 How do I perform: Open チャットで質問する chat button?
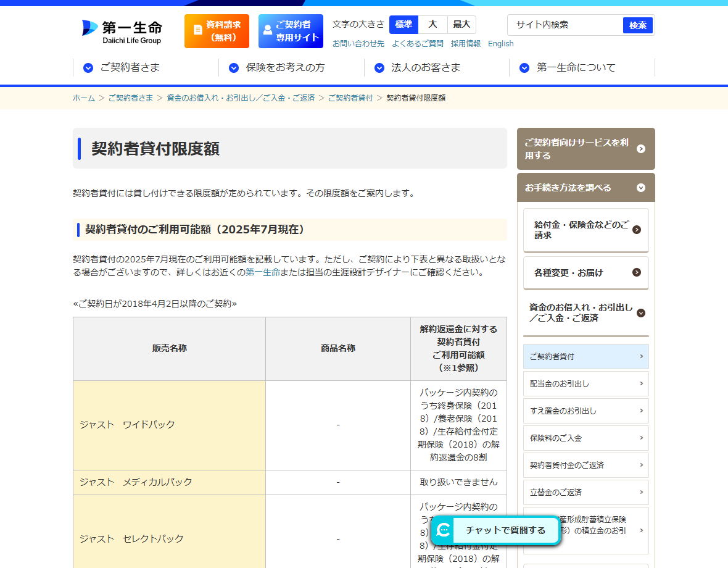click(496, 530)
